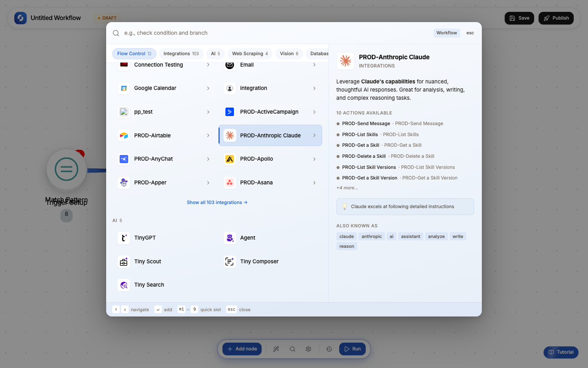Open settings gear in bottom toolbar

(x=308, y=349)
